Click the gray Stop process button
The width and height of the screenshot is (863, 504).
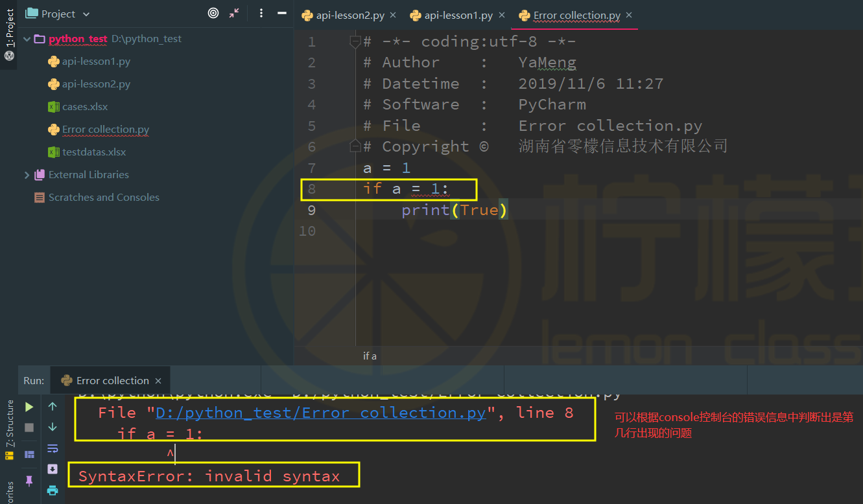[29, 428]
